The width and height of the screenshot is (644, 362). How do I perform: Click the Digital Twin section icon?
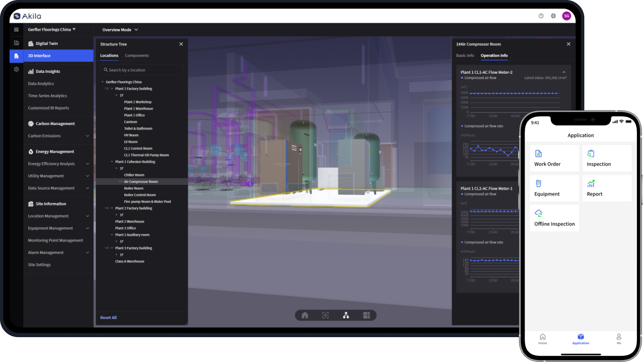click(x=31, y=43)
